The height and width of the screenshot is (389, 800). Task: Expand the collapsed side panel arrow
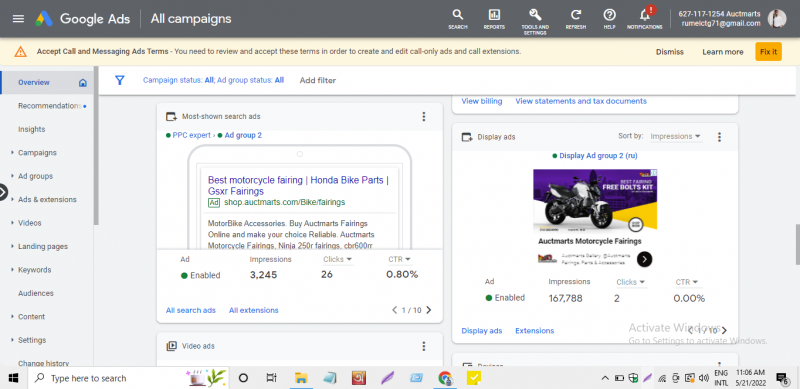[3, 192]
